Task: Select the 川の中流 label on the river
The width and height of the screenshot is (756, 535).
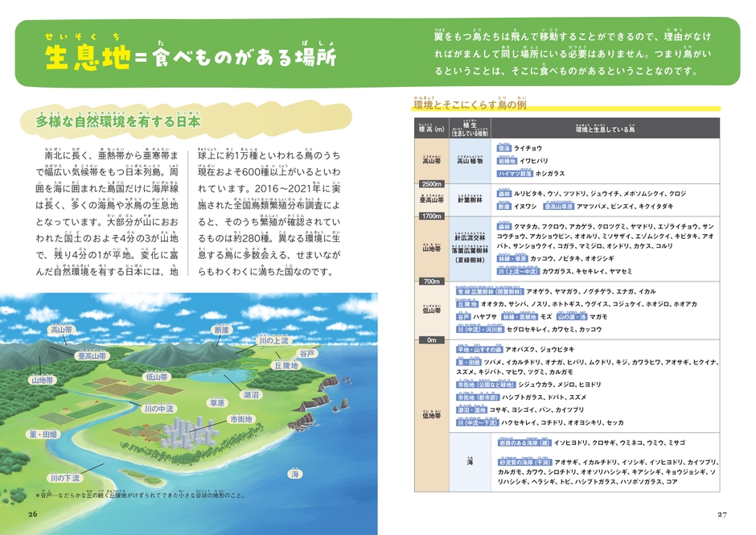Action: (x=158, y=409)
